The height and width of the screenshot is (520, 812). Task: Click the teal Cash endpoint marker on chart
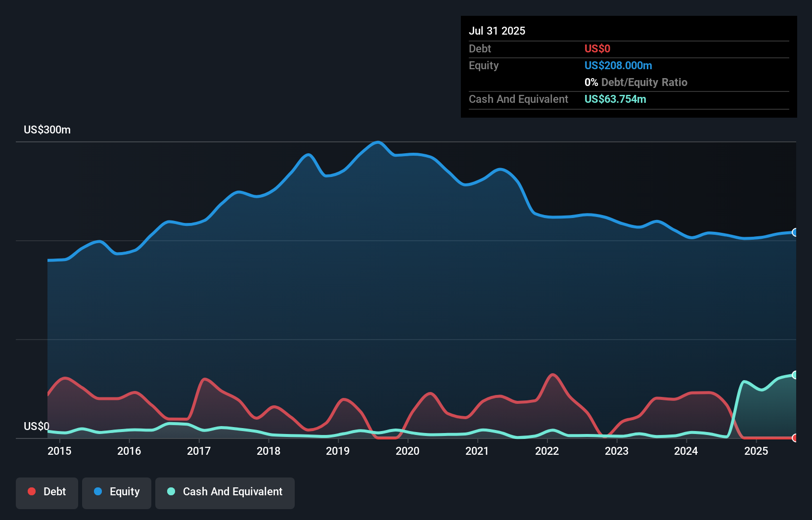[x=795, y=375]
